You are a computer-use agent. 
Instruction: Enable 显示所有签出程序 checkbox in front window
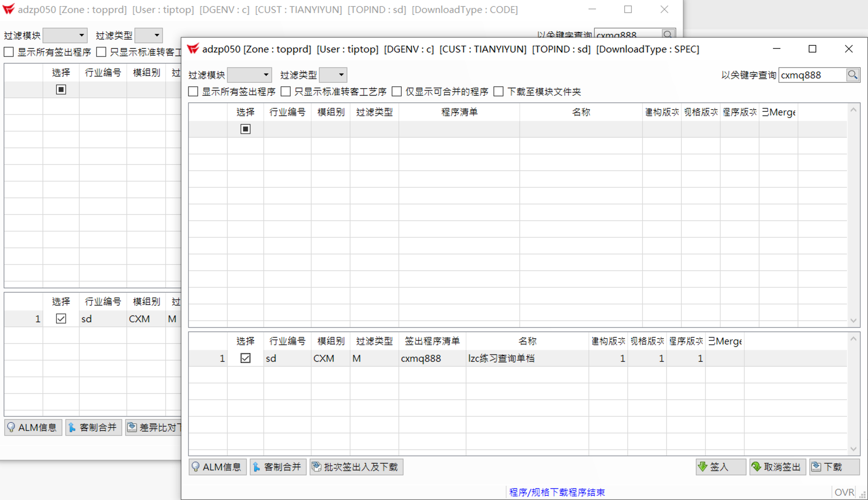[x=193, y=92]
